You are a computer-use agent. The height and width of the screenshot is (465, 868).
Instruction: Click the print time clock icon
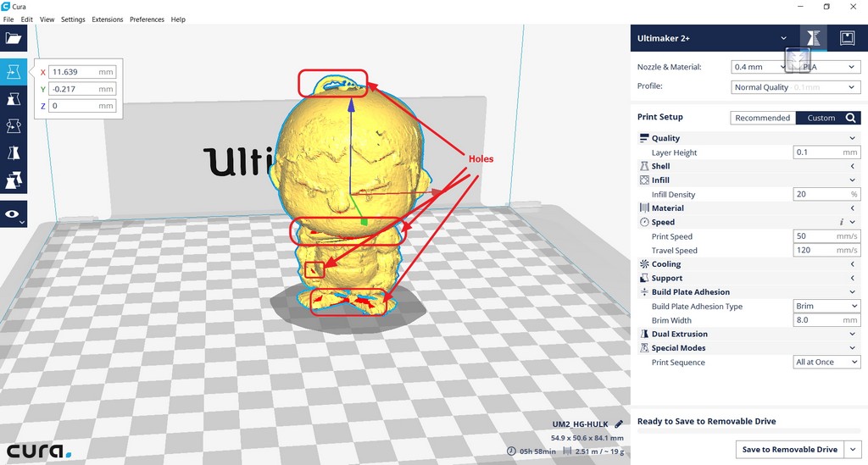511,451
